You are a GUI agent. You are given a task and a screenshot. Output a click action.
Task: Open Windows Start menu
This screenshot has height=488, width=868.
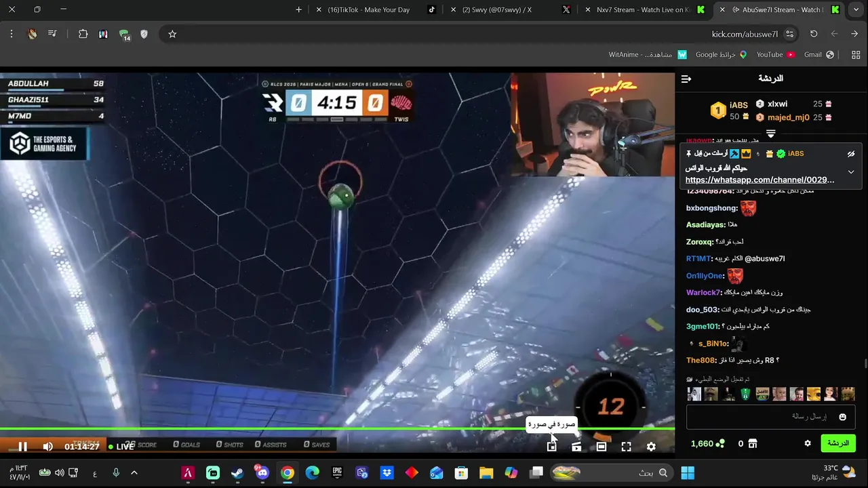(688, 472)
